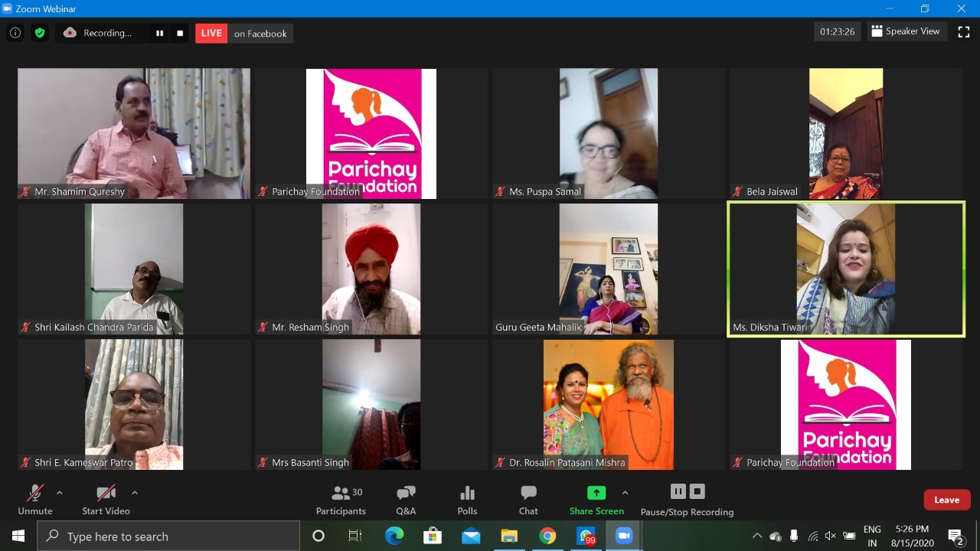This screenshot has width=980, height=551.
Task: Pause the cloud recording from top bar
Action: coord(160,33)
